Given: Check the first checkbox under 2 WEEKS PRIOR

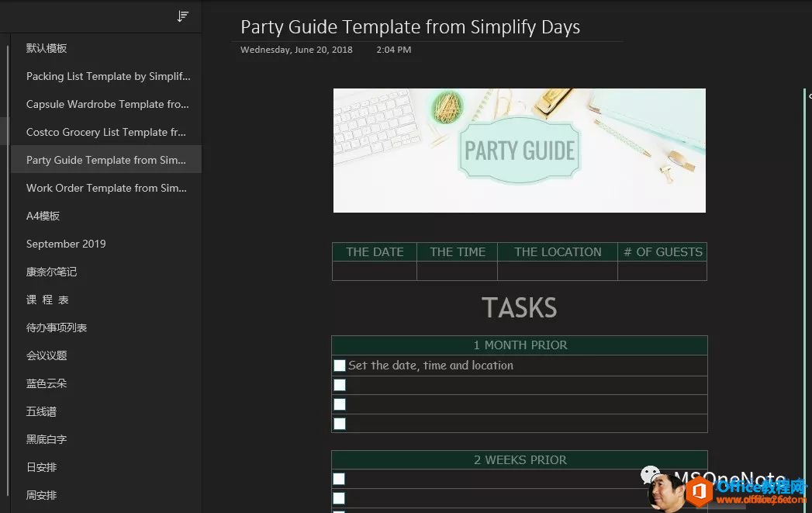Looking at the screenshot, I should tap(339, 479).
